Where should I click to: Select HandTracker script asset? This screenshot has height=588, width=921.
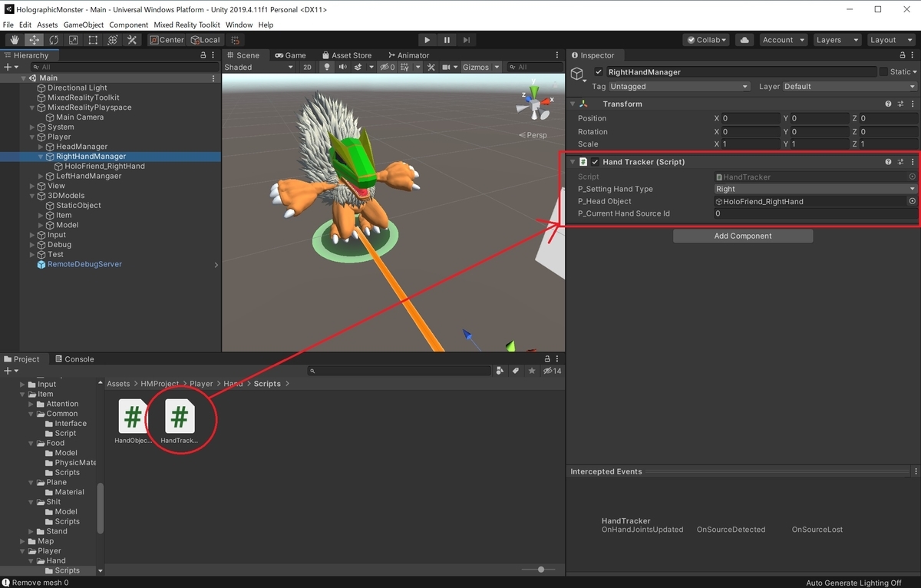(180, 422)
